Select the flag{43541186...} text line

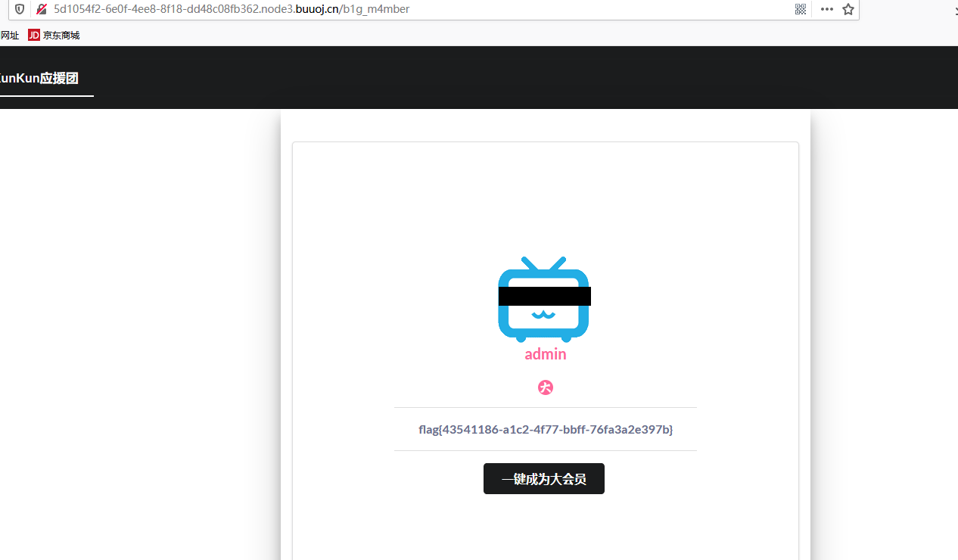pos(546,429)
